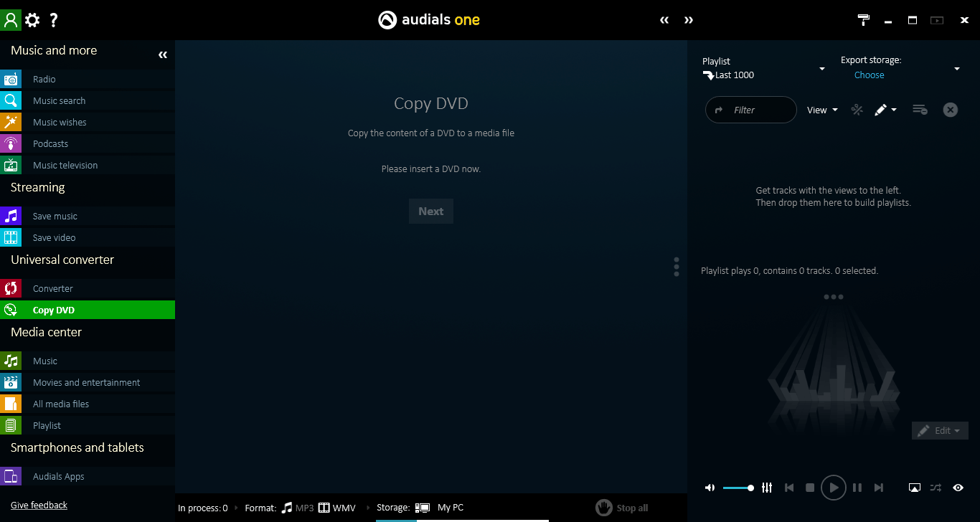Click the playlist magic wand icon
980x522 pixels.
[x=857, y=110]
